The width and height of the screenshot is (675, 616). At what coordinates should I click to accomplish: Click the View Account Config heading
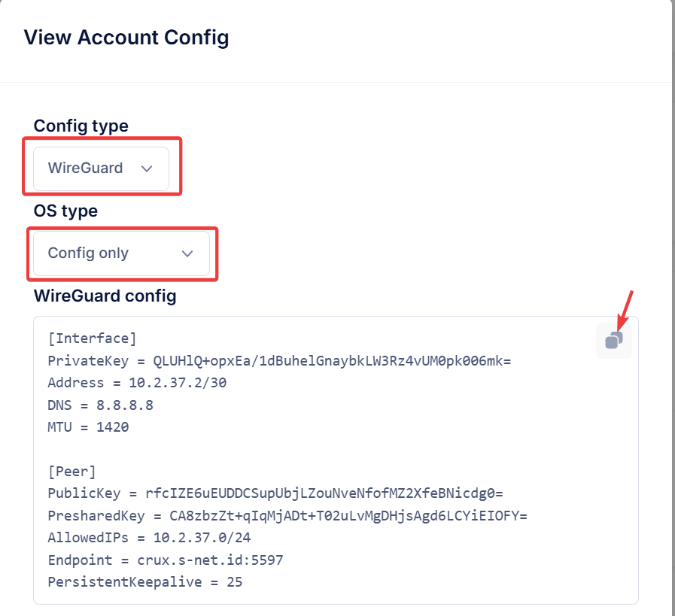[126, 38]
